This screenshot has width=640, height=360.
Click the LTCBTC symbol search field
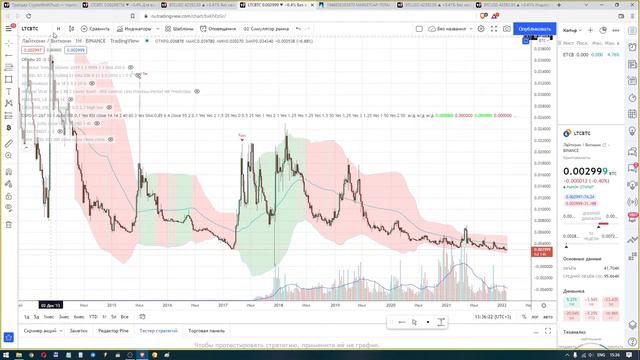[x=35, y=29]
